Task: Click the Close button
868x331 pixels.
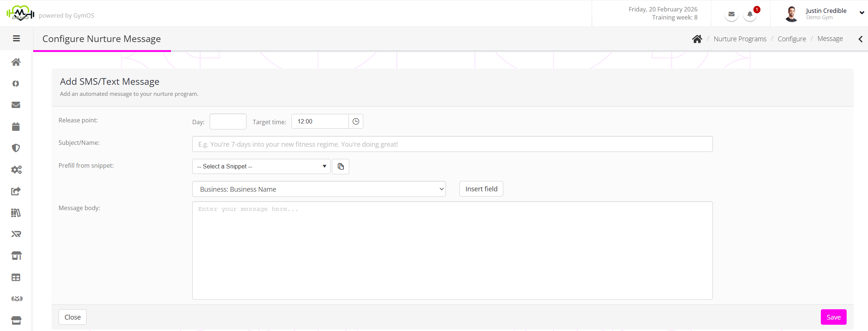Action: [x=73, y=317]
